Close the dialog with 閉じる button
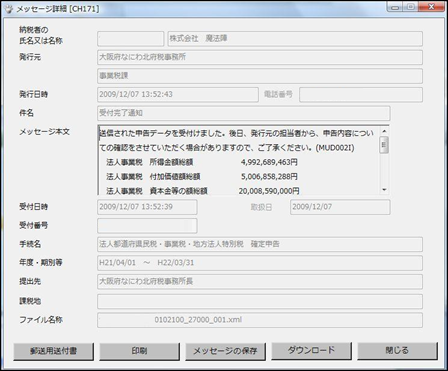The image size is (448, 371). [x=397, y=351]
